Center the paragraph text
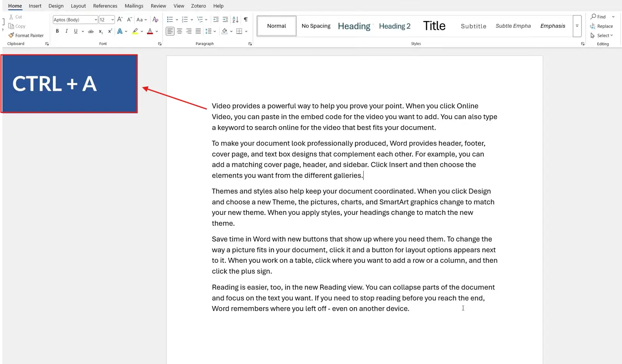 tap(180, 31)
